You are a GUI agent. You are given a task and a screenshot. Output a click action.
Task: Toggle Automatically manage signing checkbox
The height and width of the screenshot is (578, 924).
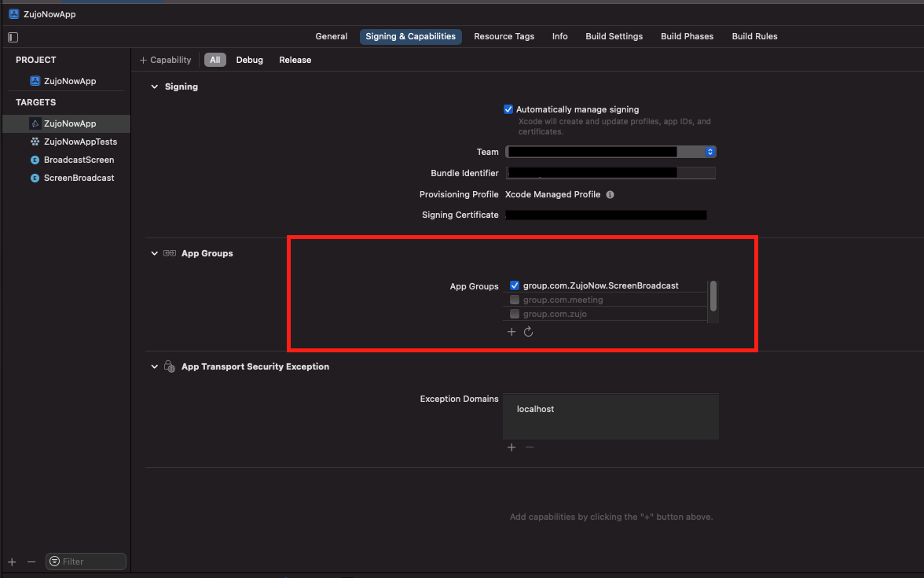(508, 109)
